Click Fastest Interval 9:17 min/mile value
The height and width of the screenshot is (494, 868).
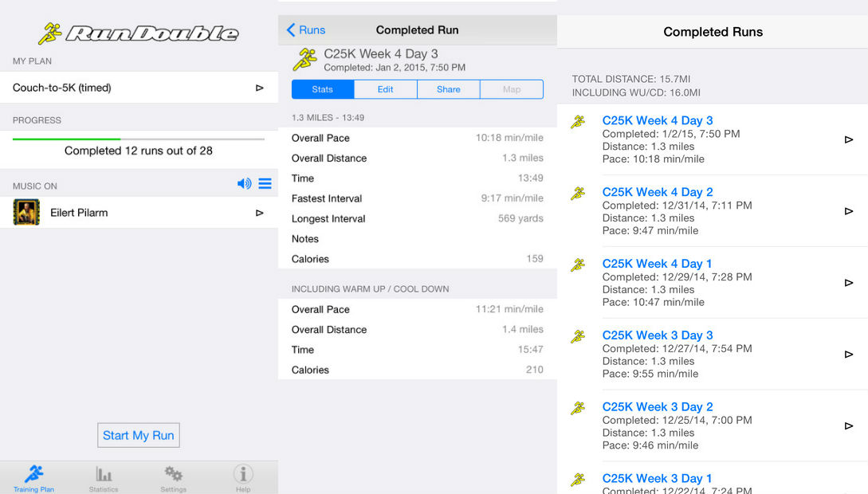[512, 198]
